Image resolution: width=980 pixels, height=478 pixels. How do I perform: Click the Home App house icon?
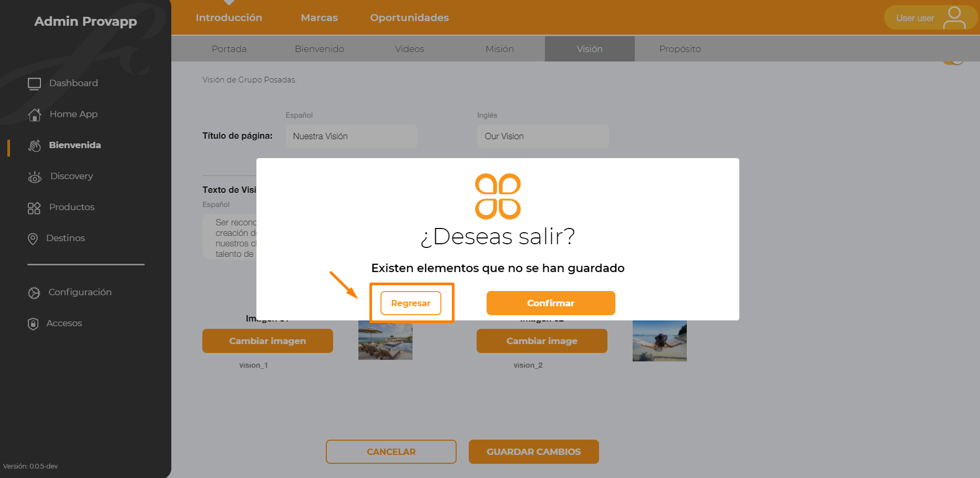(34, 115)
